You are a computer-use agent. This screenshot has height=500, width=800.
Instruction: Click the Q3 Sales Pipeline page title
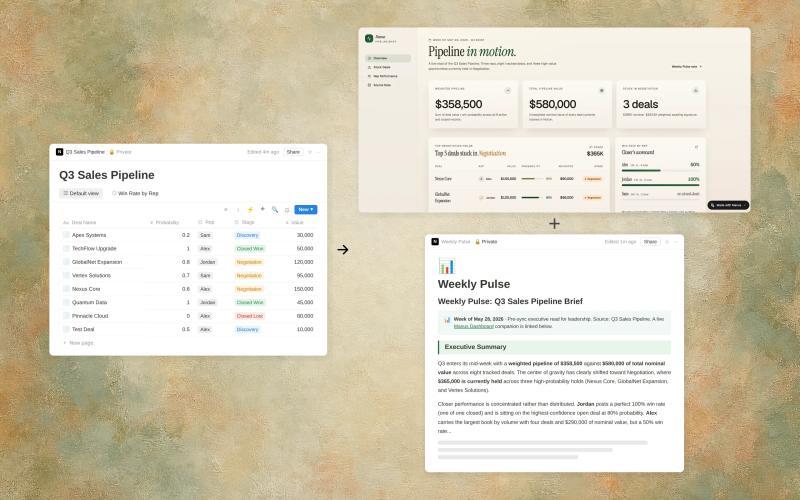click(107, 175)
